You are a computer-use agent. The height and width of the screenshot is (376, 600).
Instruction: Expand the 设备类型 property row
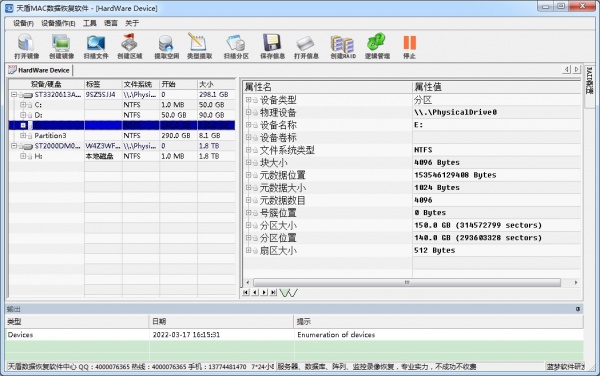(248, 100)
